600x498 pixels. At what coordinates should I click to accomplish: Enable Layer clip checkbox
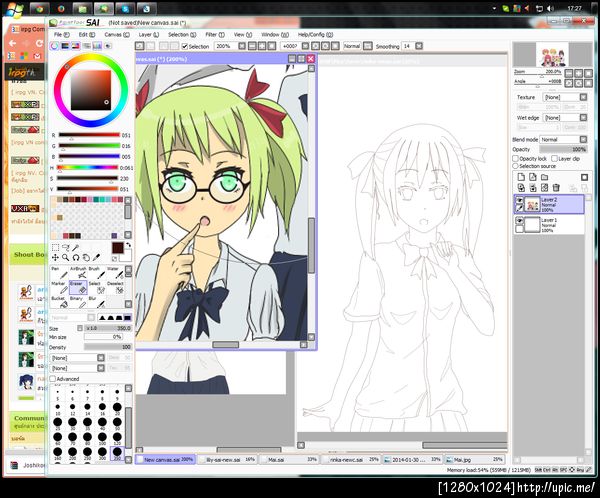pos(554,158)
